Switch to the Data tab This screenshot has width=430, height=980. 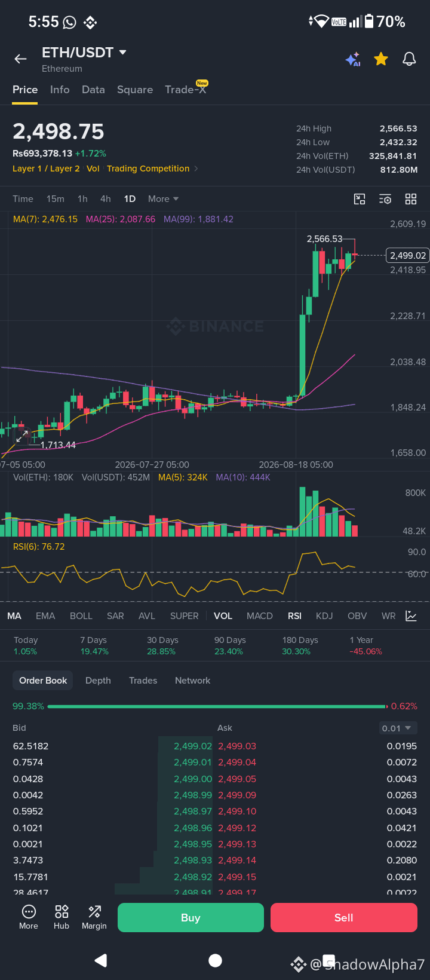click(93, 90)
